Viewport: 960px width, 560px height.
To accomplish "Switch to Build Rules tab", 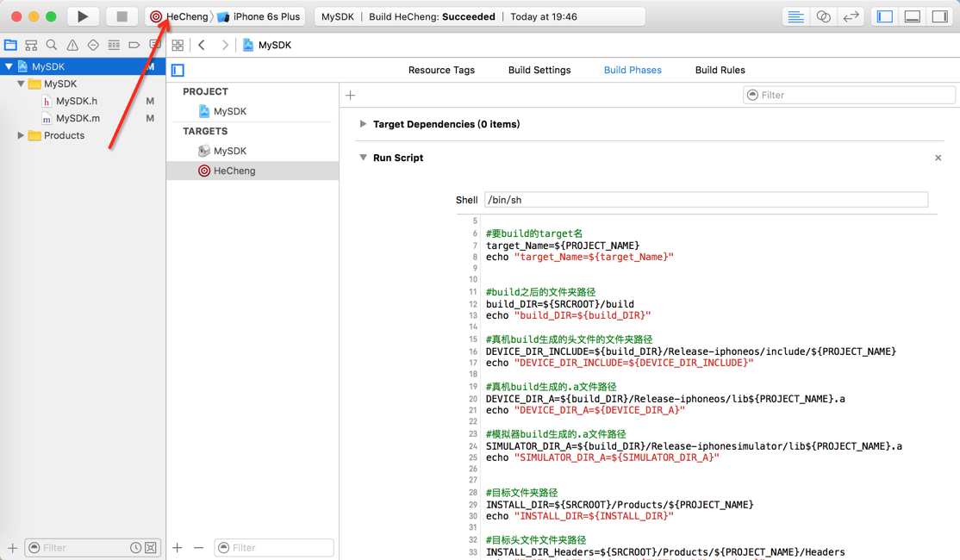I will (720, 70).
